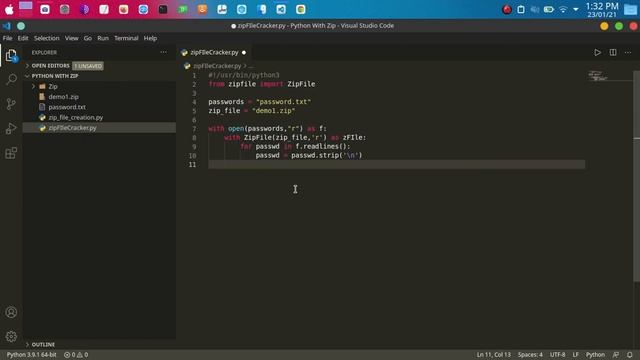Click line number 7 in gutter
The height and width of the screenshot is (360, 640).
194,129
